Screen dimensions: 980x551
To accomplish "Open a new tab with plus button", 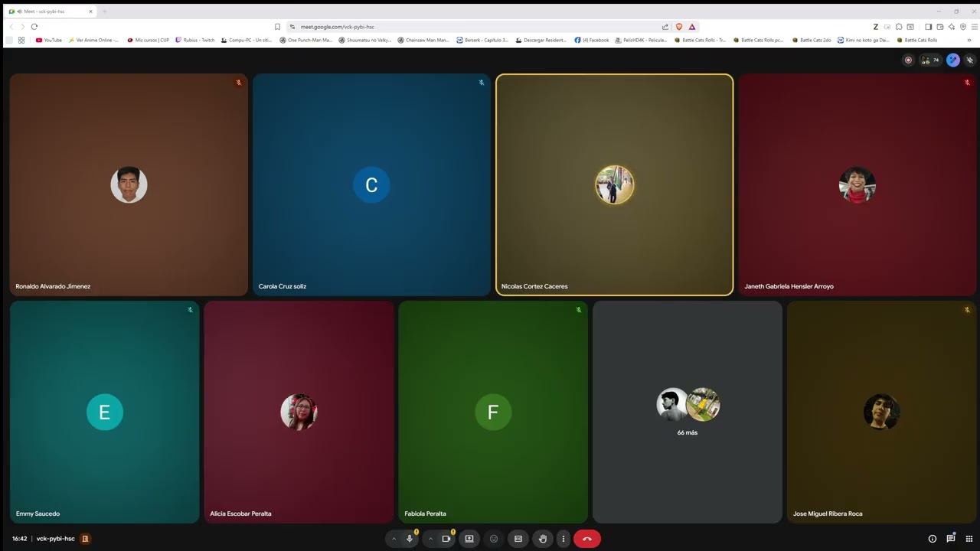I will [105, 11].
